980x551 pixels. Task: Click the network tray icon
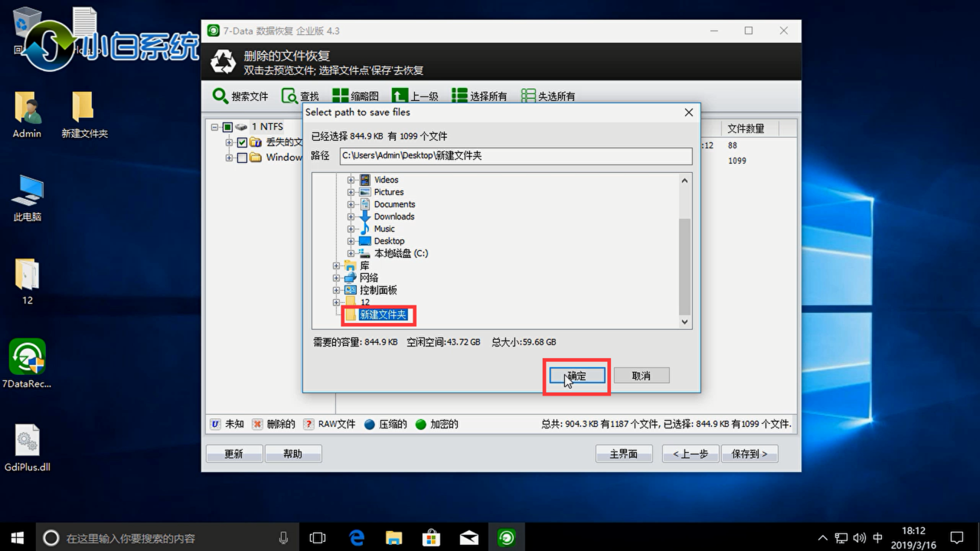tap(841, 538)
